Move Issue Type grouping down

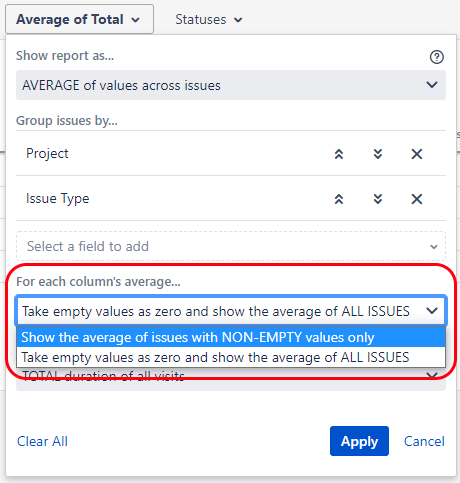pyautogui.click(x=378, y=199)
